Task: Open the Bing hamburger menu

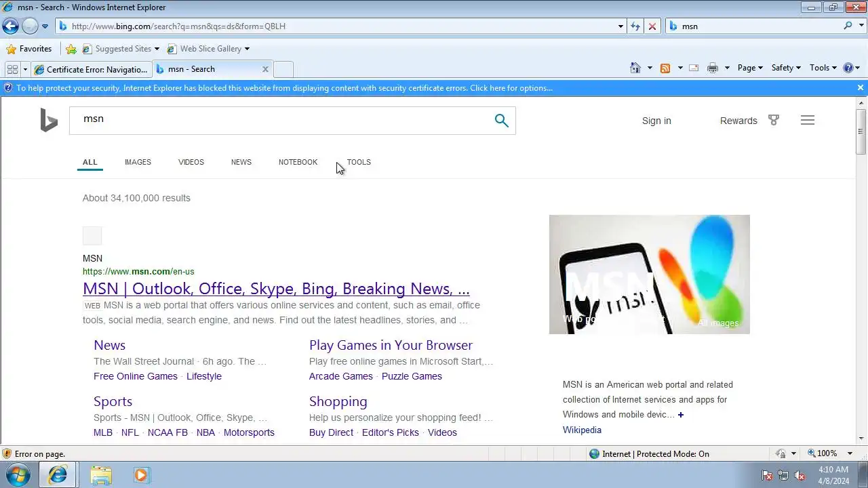Action: pos(807,120)
